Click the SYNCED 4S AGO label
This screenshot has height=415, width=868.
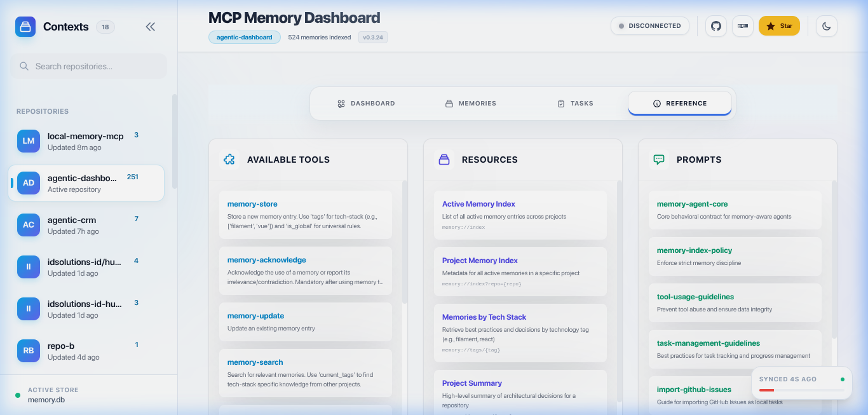788,379
